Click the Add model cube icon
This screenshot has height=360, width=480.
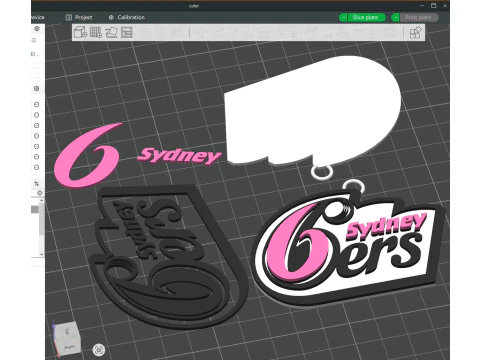pos(80,32)
